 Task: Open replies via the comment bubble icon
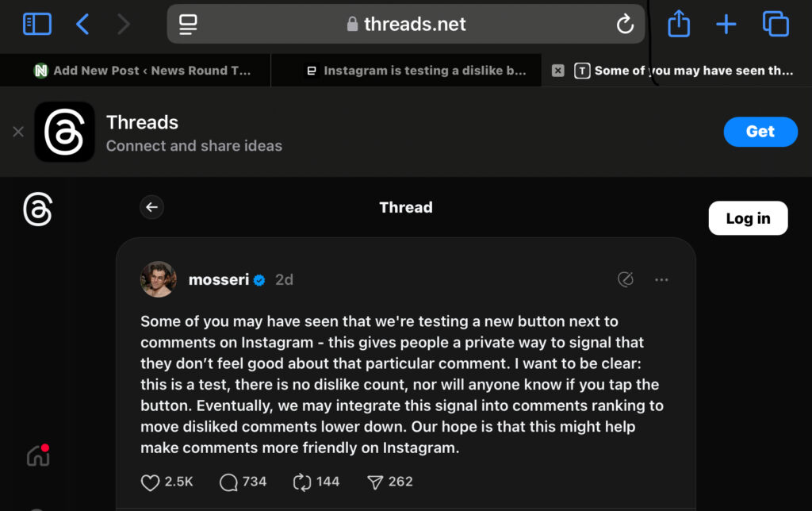pyautogui.click(x=228, y=482)
